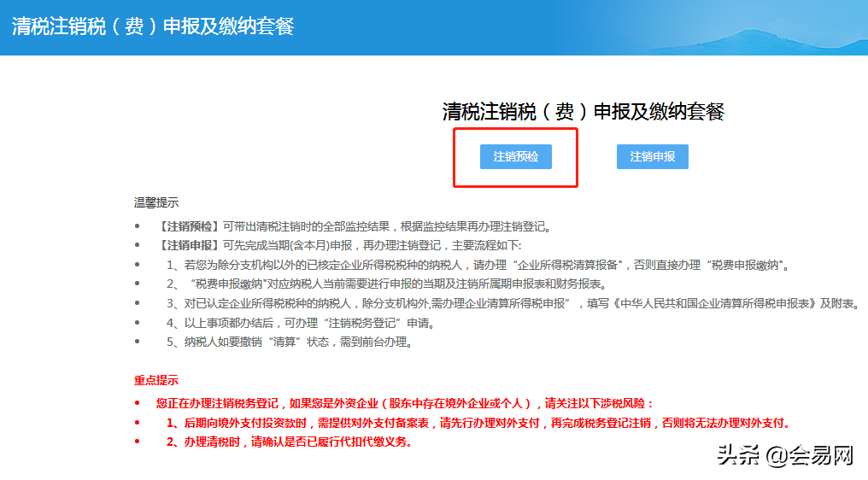
Task: Click the 注销预检 button
Action: [515, 156]
